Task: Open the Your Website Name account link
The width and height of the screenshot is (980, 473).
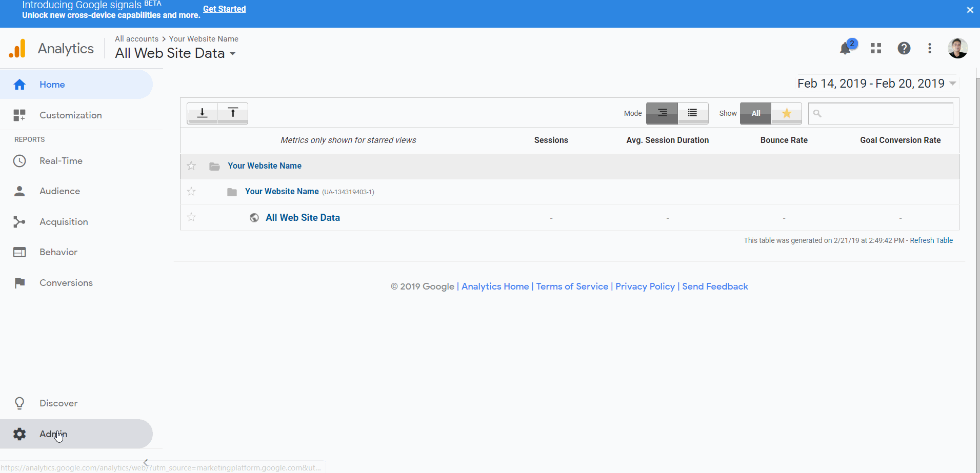Action: (265, 166)
